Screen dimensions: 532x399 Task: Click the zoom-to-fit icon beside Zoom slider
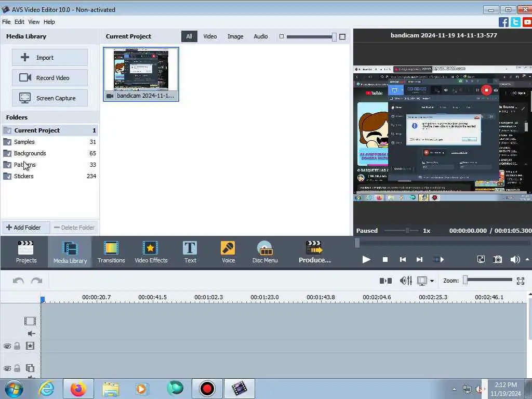coord(521,281)
